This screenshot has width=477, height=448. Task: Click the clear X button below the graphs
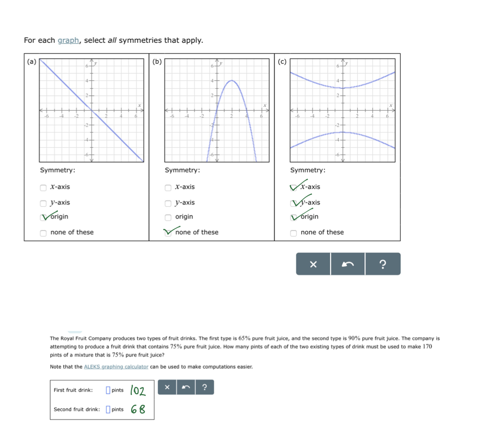[x=313, y=264]
